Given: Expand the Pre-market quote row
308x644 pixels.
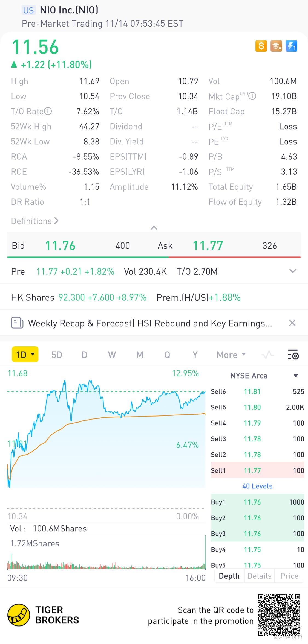Looking at the screenshot, I should point(293,271).
